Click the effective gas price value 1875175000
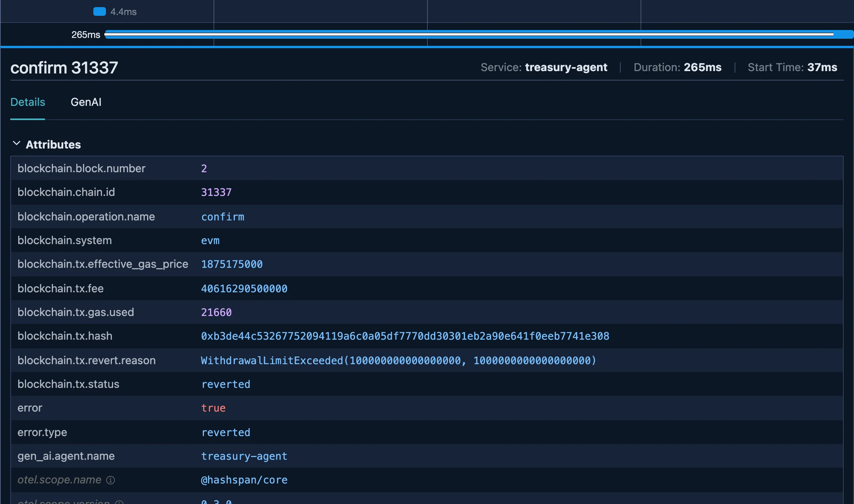This screenshot has height=504, width=854. pyautogui.click(x=232, y=264)
